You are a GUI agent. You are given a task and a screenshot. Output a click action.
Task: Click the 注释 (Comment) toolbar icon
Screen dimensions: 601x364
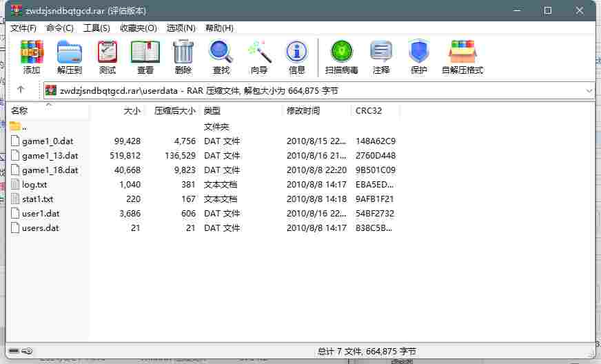[381, 52]
